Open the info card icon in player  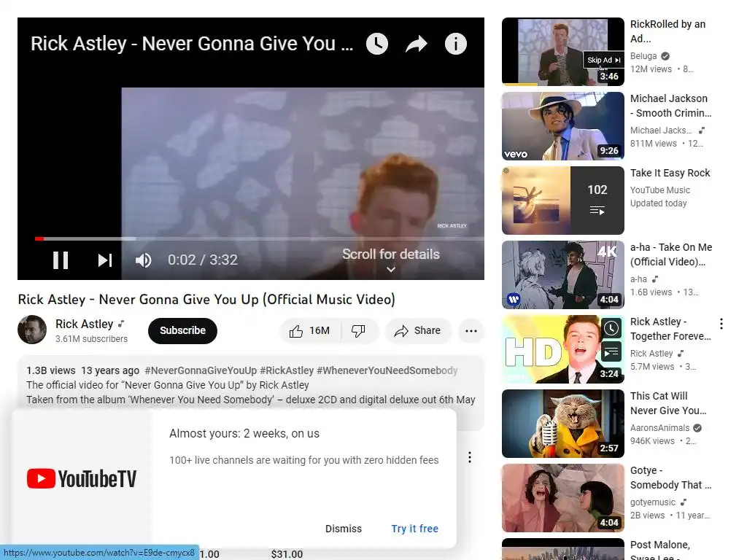[456, 44]
